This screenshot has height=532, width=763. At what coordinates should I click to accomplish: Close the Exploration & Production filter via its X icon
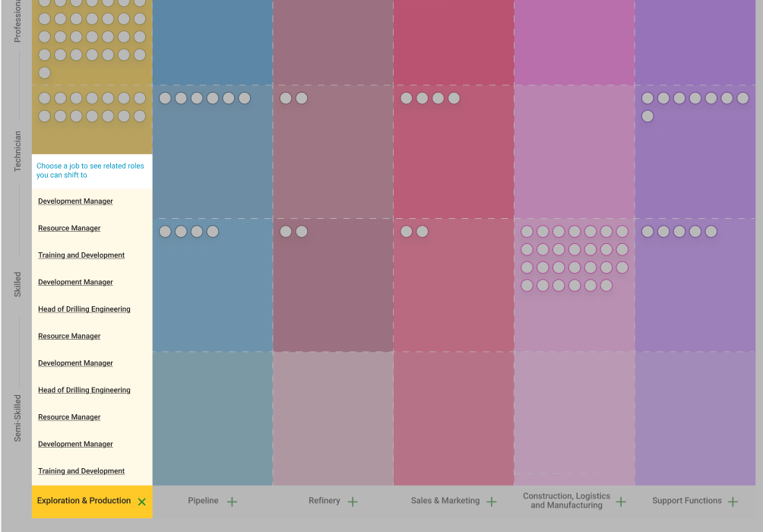tap(141, 502)
